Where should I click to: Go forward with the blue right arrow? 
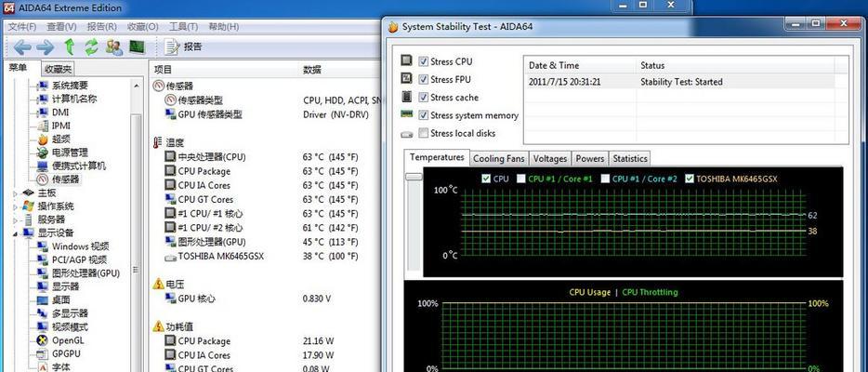(46, 47)
